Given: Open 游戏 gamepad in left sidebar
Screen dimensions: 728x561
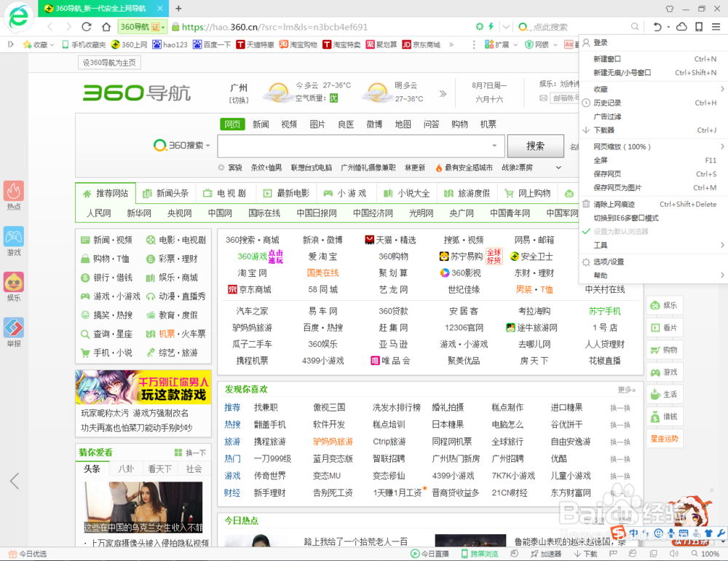Looking at the screenshot, I should click(x=14, y=240).
